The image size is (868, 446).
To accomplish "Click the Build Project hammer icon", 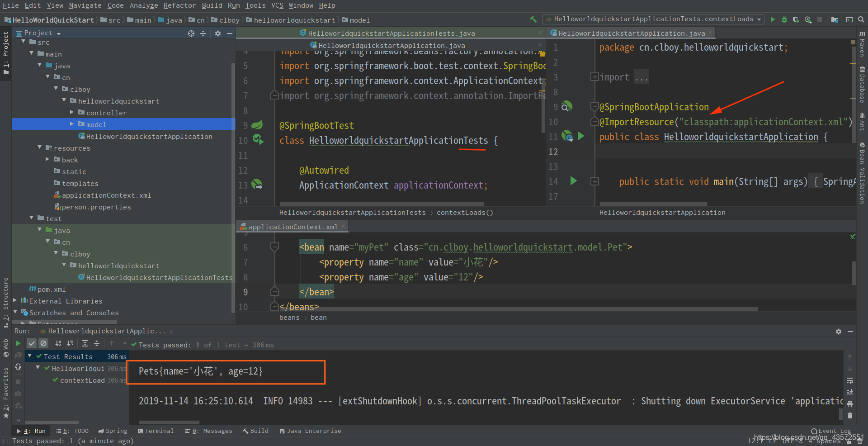I will pyautogui.click(x=533, y=19).
